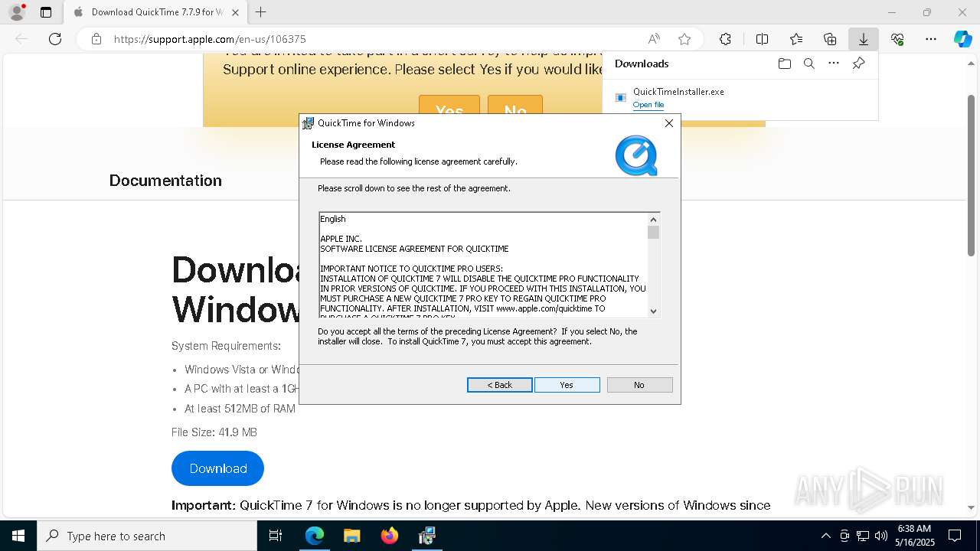The image size is (980, 551).
Task: Close the Download QuickTime browser tab
Action: [235, 12]
